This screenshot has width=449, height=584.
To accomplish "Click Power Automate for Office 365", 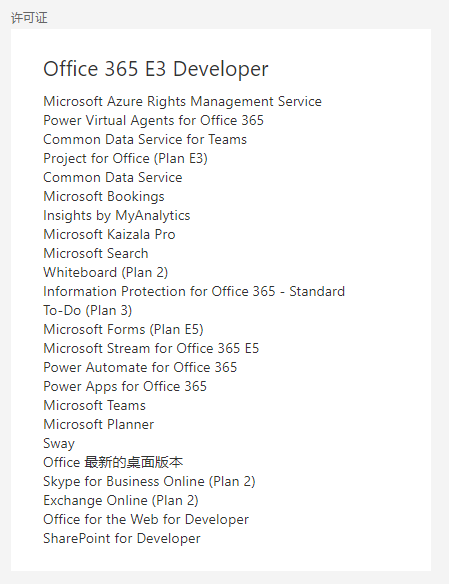I will point(140,367).
